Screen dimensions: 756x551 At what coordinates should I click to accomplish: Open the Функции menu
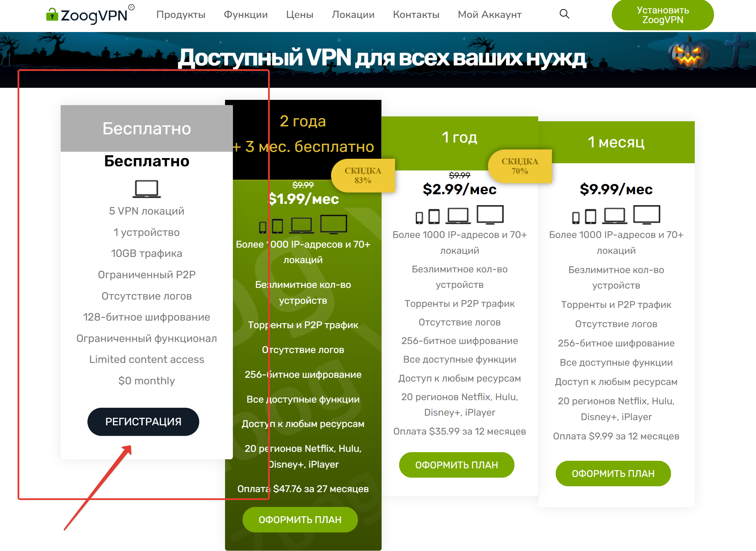[246, 14]
